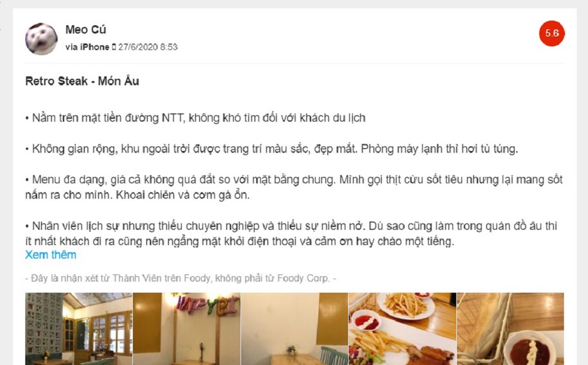Image resolution: width=588 pixels, height=365 pixels.
Task: Click the paragraph starting 'Không gian rộng'
Action: pos(272,149)
